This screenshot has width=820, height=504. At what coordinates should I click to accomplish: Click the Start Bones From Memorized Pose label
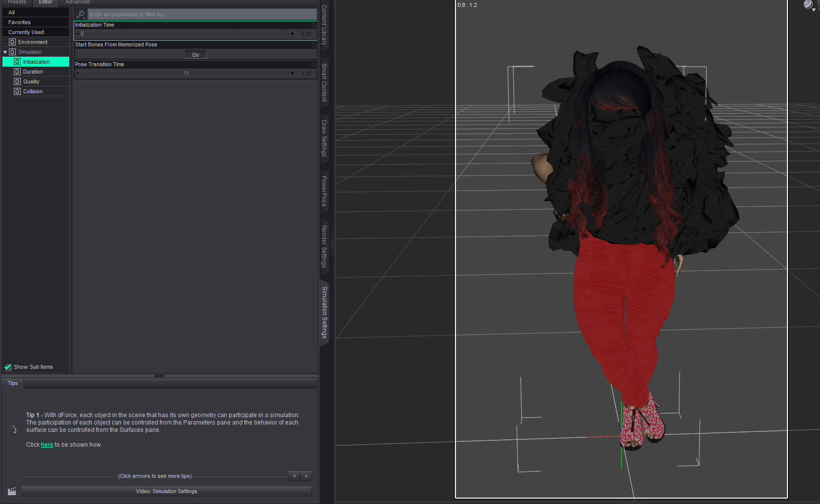click(x=116, y=44)
